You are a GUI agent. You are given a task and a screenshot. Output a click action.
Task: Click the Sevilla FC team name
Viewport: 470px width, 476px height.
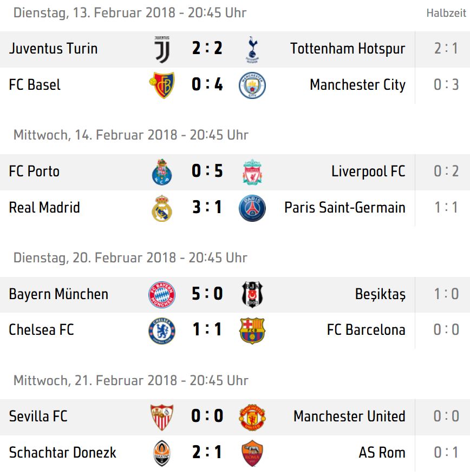pyautogui.click(x=38, y=416)
